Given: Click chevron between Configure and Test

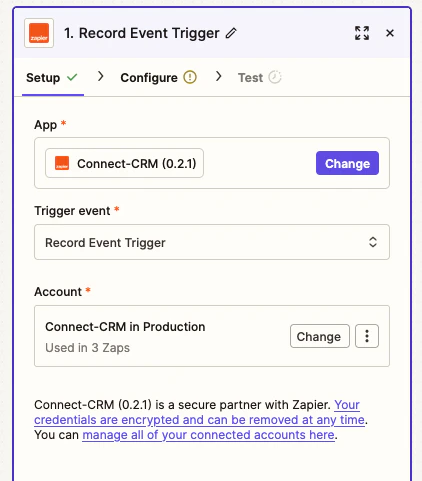Looking at the screenshot, I should click(218, 77).
